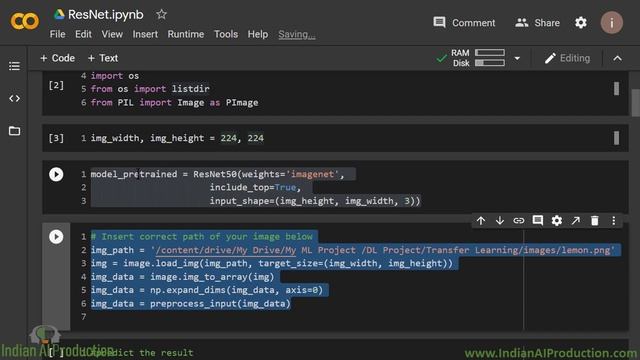
Task: Click the preprocess_input(img_data) line
Action: tap(191, 304)
